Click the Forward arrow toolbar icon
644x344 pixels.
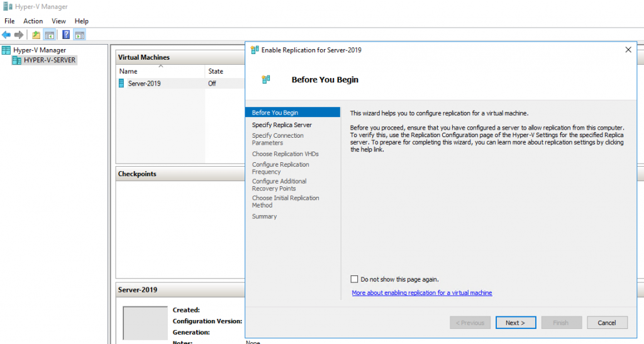[19, 35]
